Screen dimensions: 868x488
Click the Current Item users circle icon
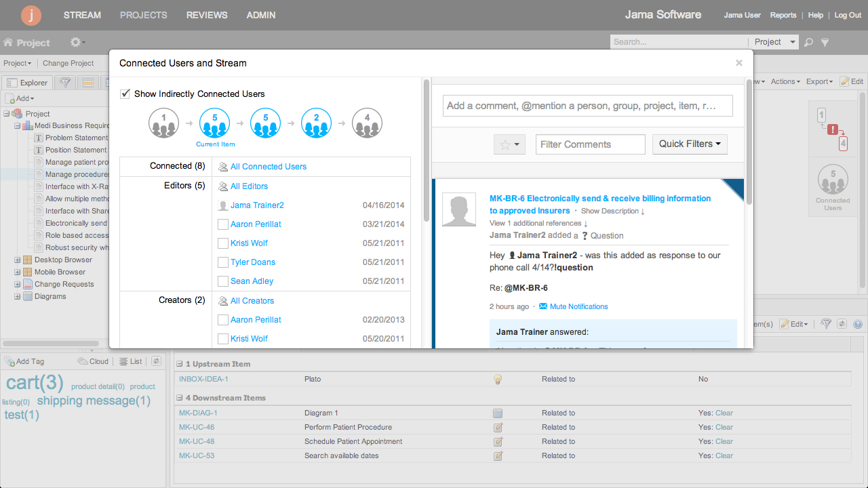tap(215, 123)
